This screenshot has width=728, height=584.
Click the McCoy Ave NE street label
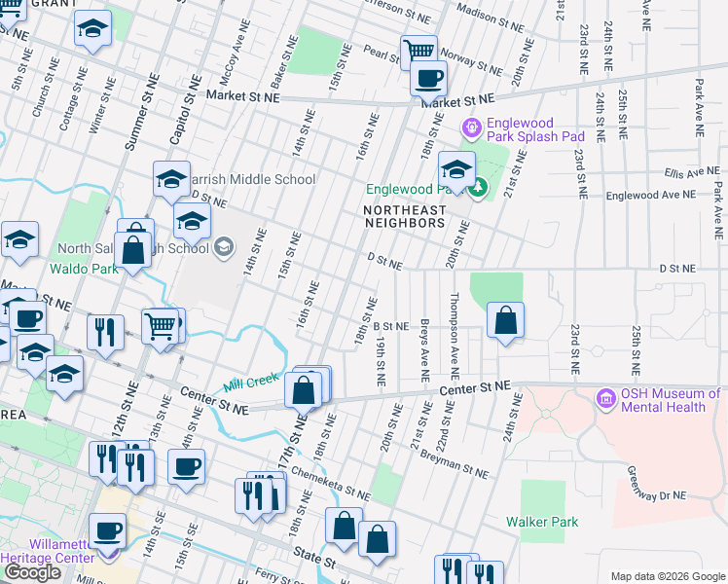tap(235, 52)
